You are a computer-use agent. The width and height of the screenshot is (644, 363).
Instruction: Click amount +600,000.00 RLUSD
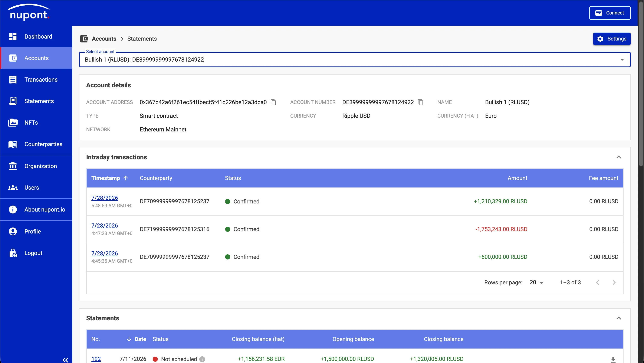click(503, 257)
